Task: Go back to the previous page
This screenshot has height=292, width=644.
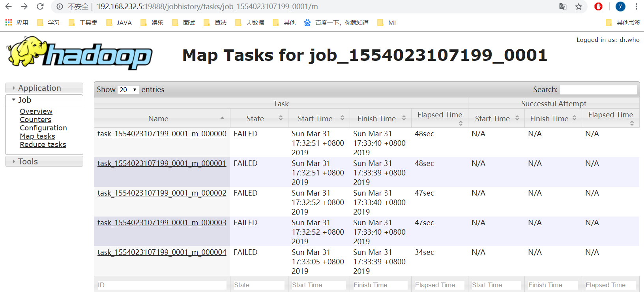Action: (8, 6)
